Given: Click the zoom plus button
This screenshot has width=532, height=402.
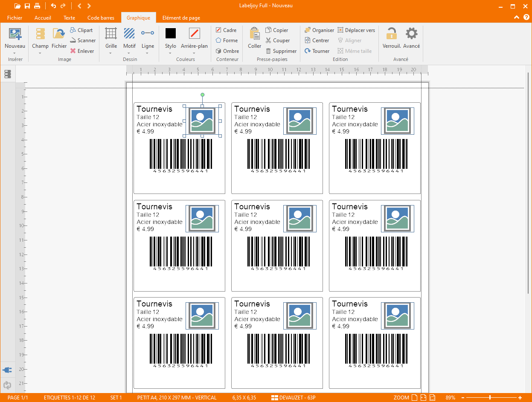Looking at the screenshot, I should click(520, 398).
